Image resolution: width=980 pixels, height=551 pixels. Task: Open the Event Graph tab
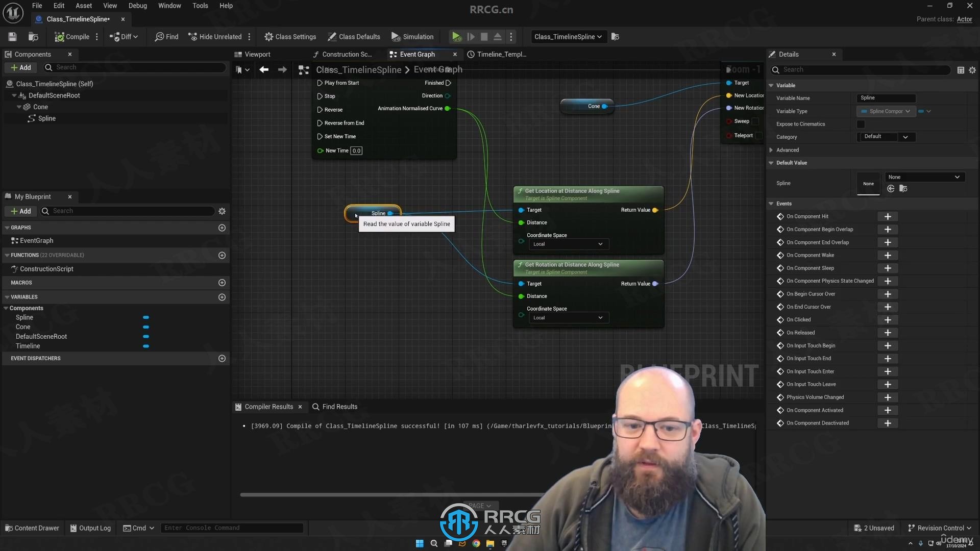coord(416,54)
